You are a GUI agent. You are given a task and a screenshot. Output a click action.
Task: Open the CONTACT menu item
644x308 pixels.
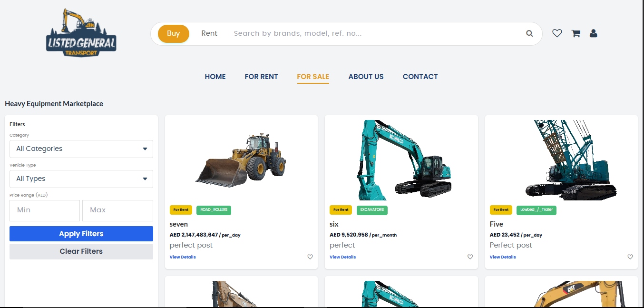point(420,77)
